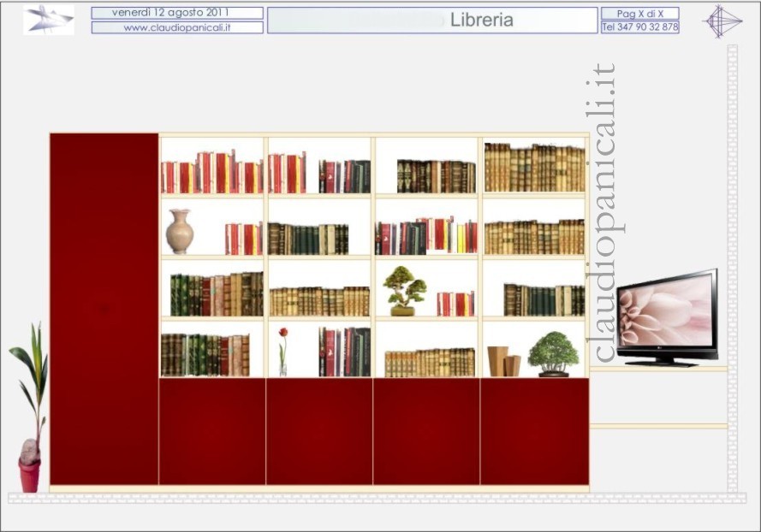Select the round bonsai beside the wooden vases
This screenshot has height=532, width=761.
(x=553, y=354)
